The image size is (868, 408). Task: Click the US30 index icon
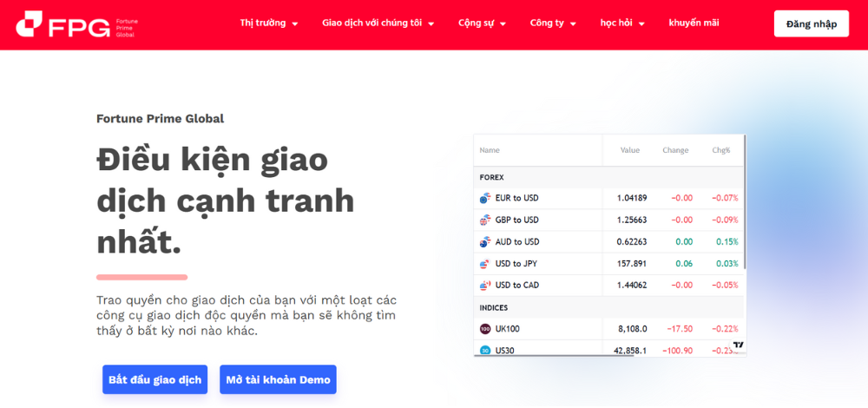point(485,351)
